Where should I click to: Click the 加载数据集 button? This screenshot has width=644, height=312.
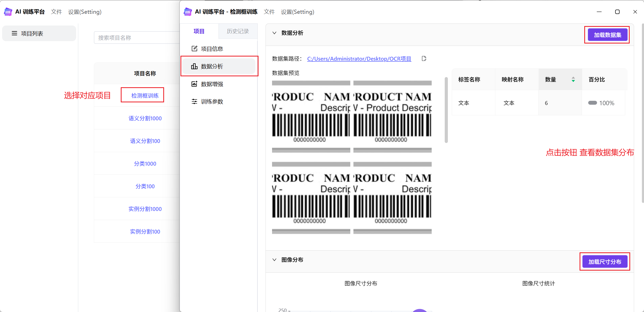coord(607,35)
